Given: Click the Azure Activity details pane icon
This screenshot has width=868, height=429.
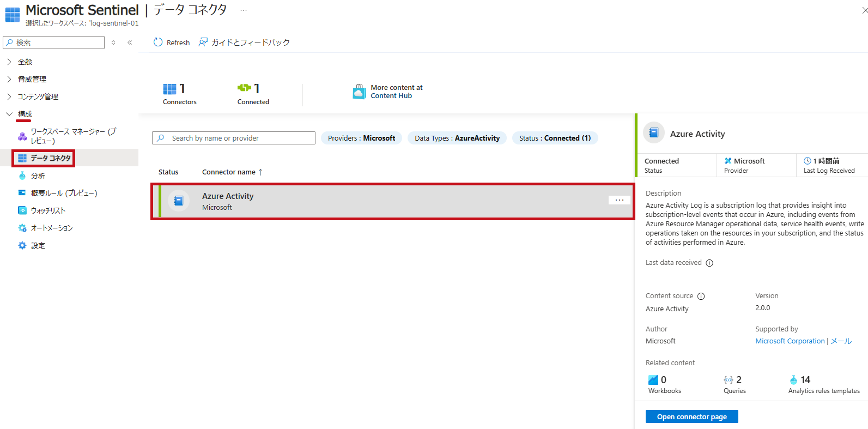Looking at the screenshot, I should click(x=654, y=132).
